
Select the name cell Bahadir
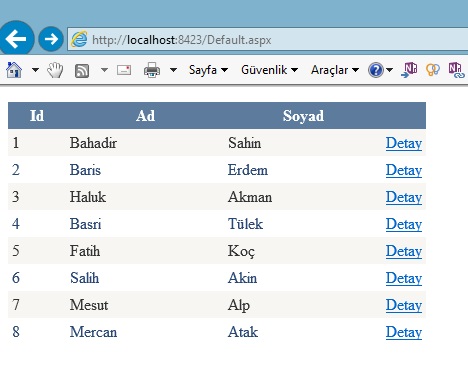coord(93,143)
